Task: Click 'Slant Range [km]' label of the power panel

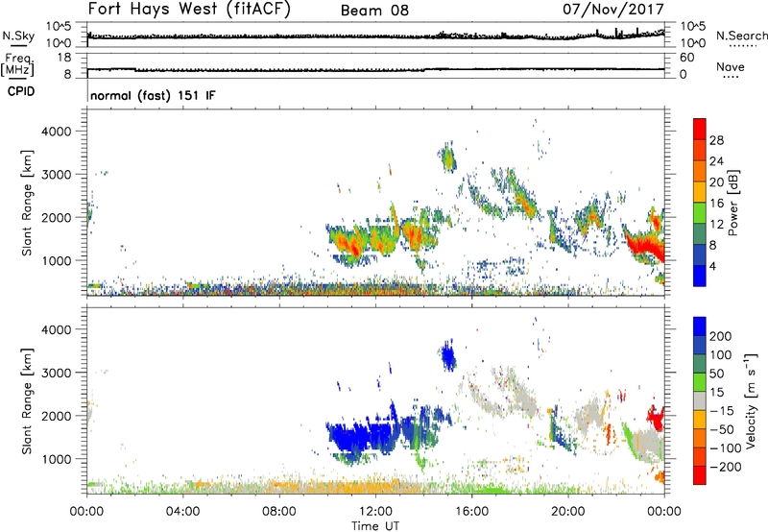Action: 27,203
